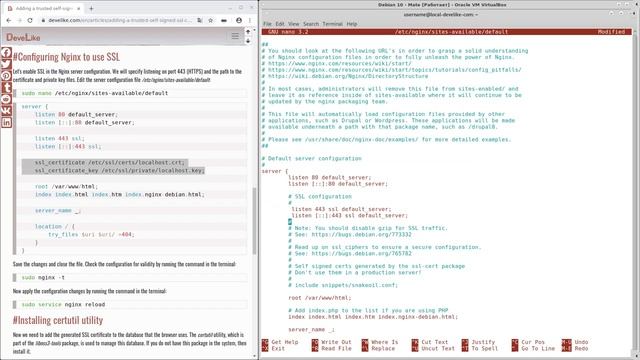Share article on Tumblr

(6, 87)
